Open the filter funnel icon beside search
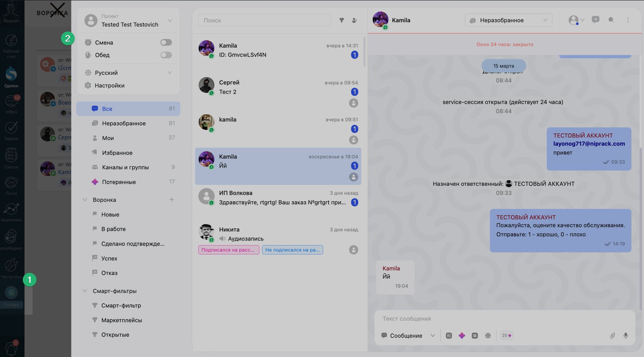644x357 pixels. coord(342,20)
